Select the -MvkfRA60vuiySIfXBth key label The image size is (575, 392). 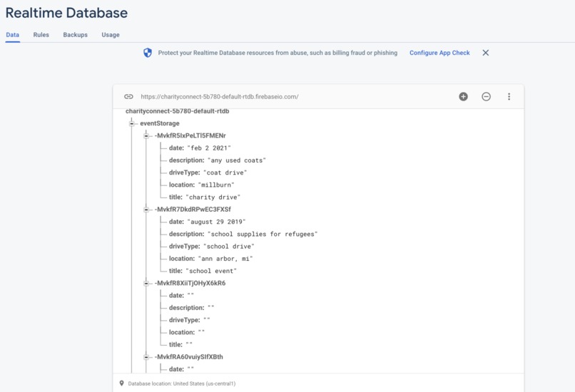[x=188, y=356]
